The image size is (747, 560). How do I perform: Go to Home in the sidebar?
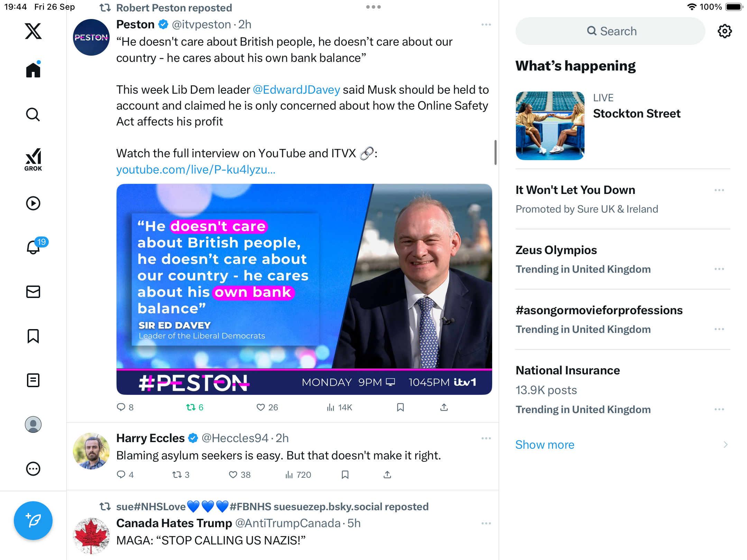33,69
